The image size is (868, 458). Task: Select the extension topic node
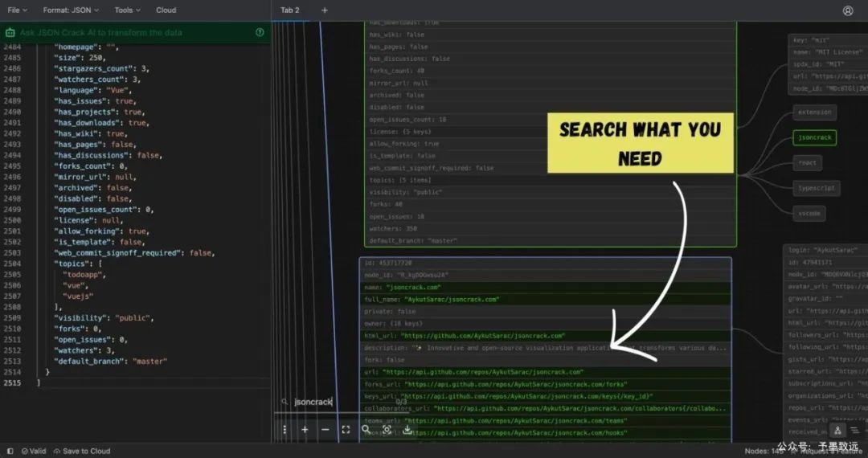(814, 112)
